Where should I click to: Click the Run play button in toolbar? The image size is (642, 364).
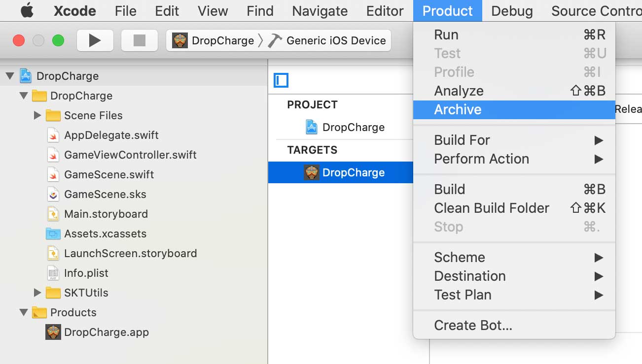(95, 40)
